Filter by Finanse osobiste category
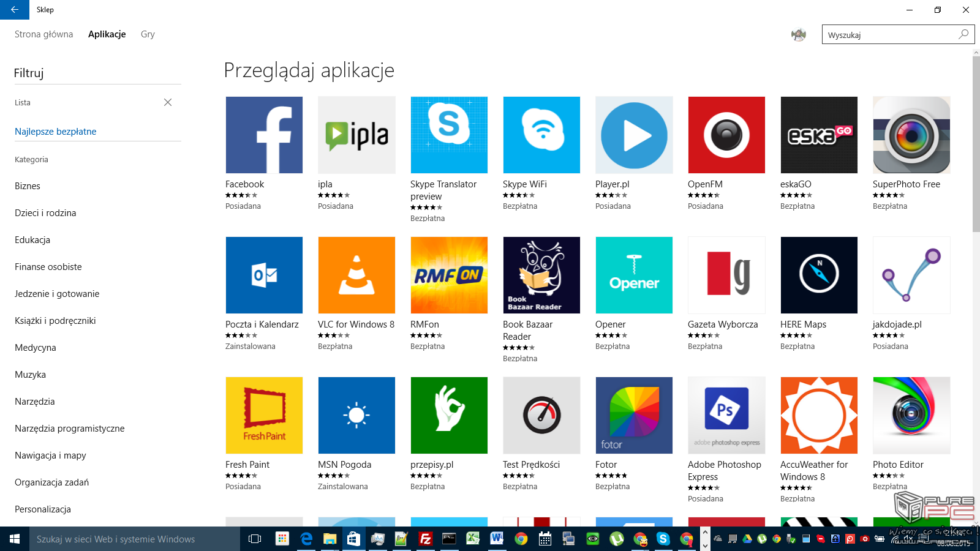The width and height of the screenshot is (980, 551). (48, 267)
